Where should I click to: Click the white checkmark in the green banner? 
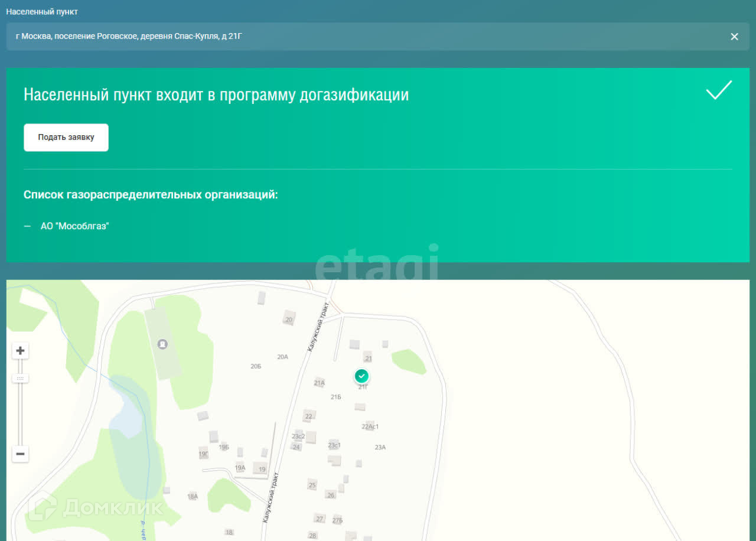tap(719, 90)
